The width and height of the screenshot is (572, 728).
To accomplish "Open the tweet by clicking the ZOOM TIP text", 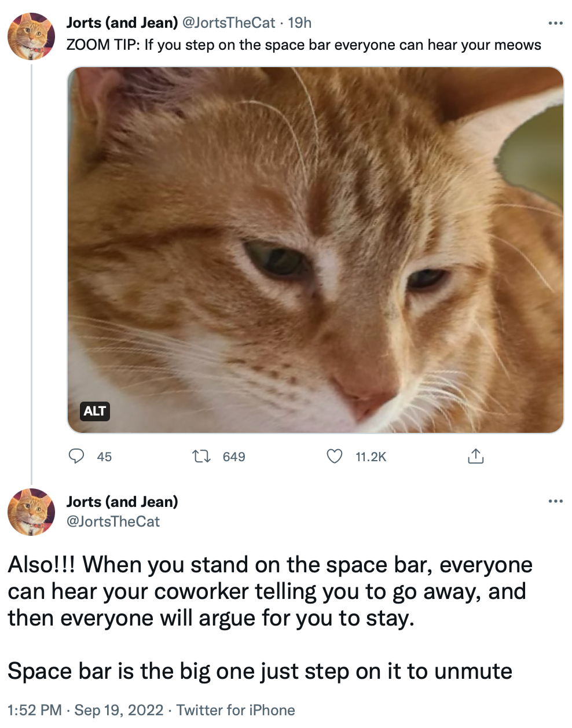I will click(x=303, y=45).
